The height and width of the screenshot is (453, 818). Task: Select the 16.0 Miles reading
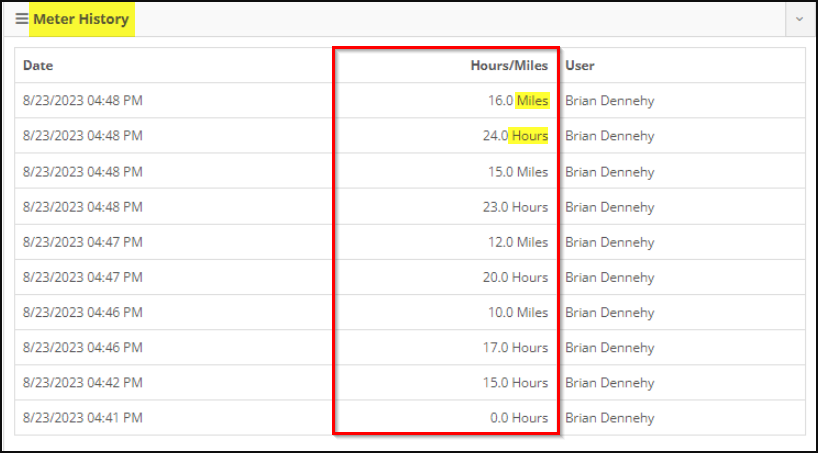pyautogui.click(x=518, y=101)
